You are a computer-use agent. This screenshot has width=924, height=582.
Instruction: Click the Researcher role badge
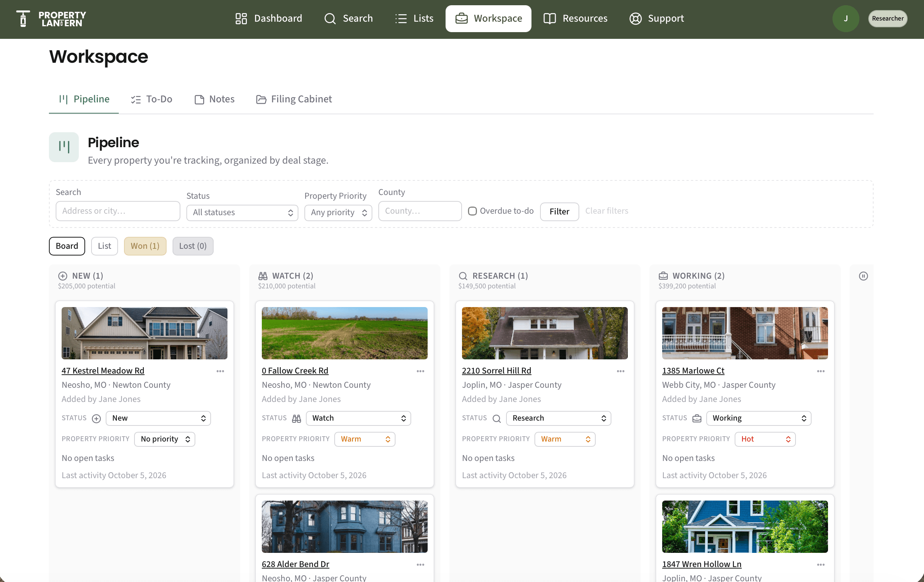[887, 18]
